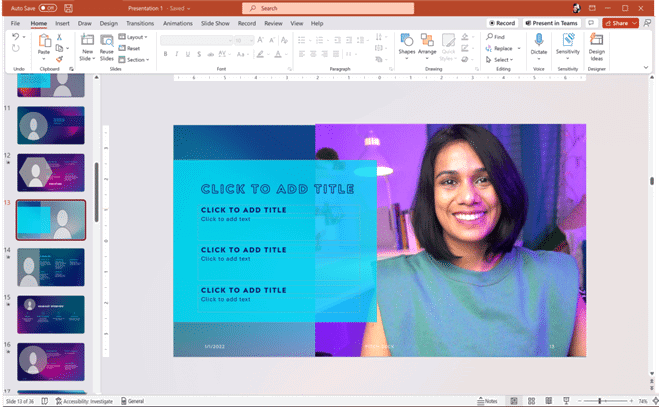Open the Shapes gallery
Screen dimensions: 659x407
coord(407,41)
